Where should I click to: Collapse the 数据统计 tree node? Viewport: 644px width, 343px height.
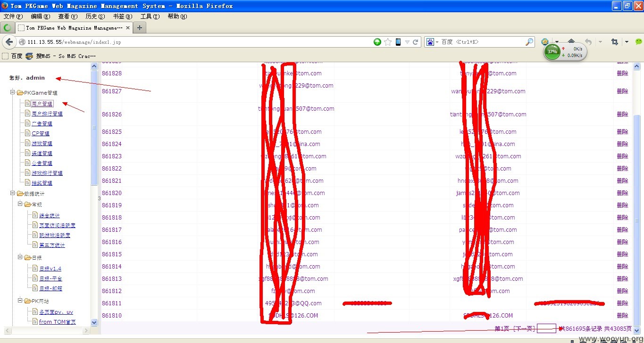[x=13, y=194]
